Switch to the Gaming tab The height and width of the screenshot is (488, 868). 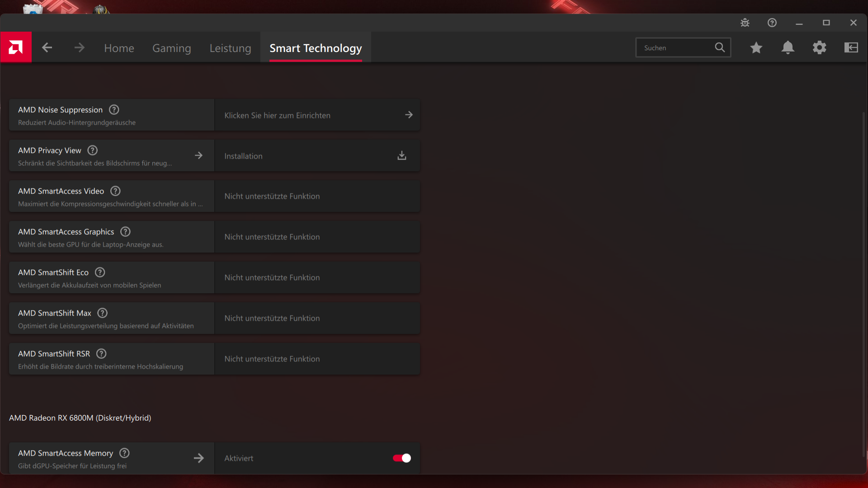171,48
